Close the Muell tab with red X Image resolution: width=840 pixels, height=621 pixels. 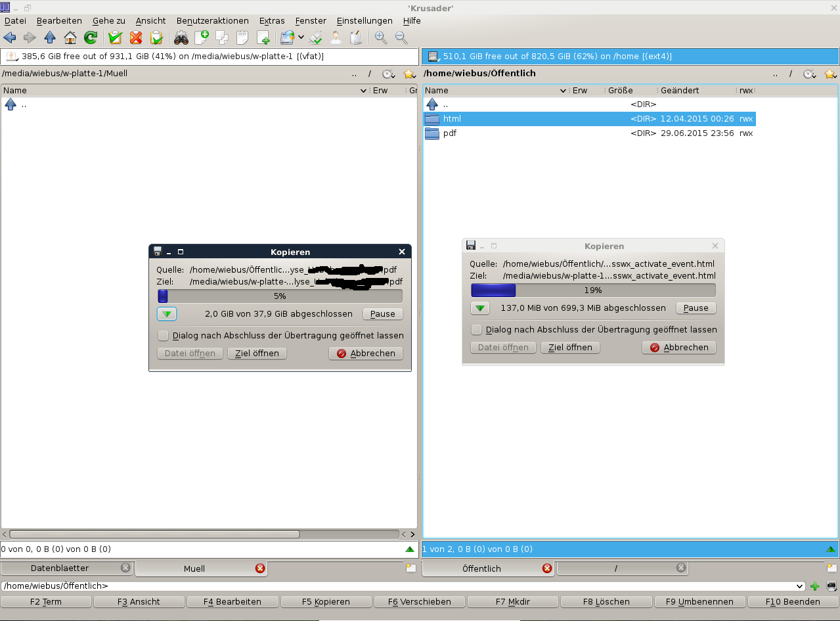(260, 568)
